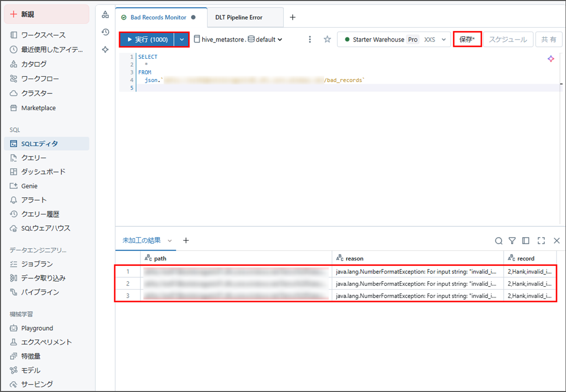Image resolution: width=566 pixels, height=392 pixels.
Task: Open the default schema dropdown
Action: (x=265, y=40)
